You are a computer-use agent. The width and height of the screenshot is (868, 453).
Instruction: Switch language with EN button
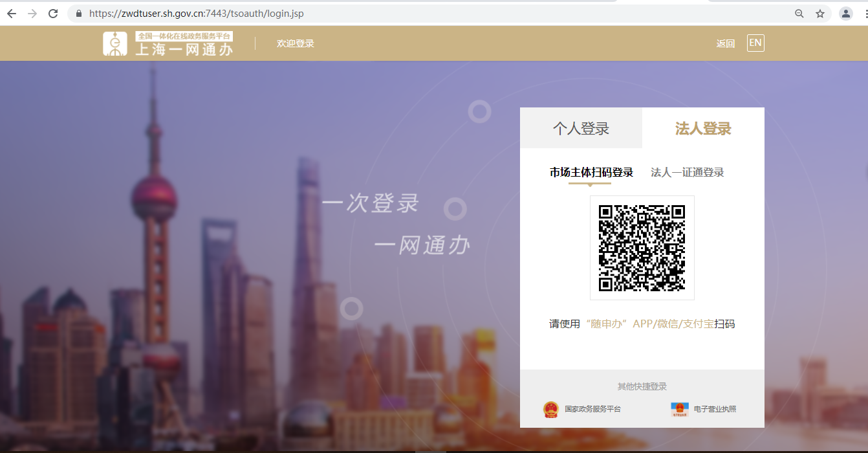pyautogui.click(x=755, y=43)
